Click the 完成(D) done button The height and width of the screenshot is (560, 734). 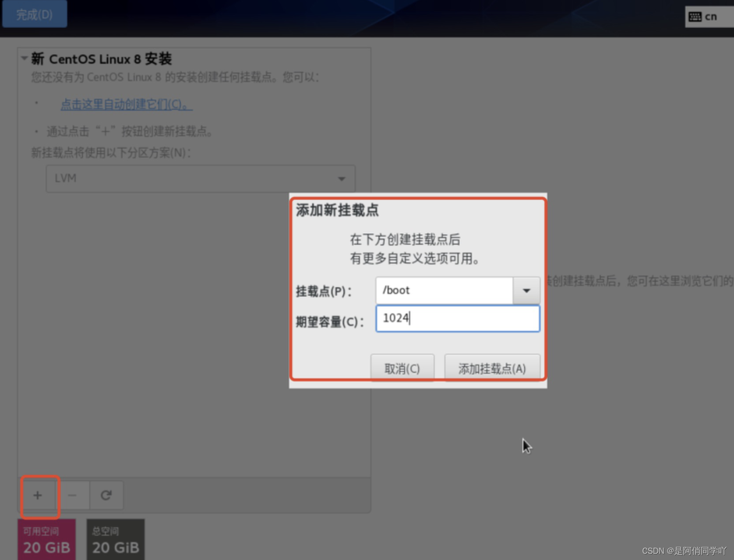pos(35,14)
